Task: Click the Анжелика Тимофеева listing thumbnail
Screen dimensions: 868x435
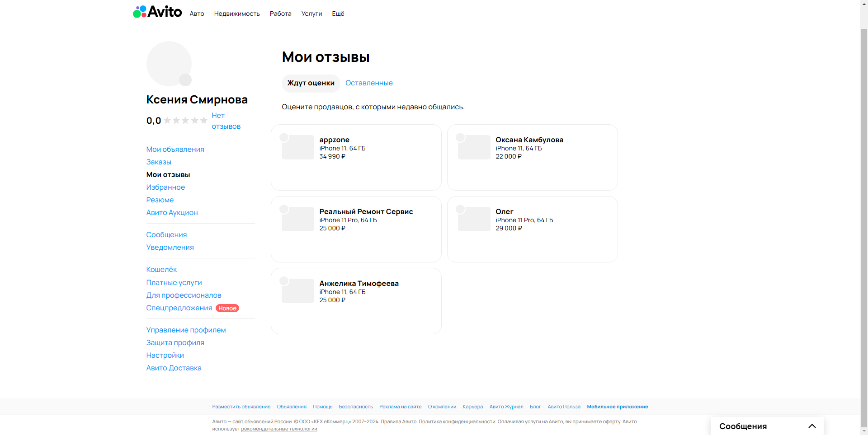Action: (x=297, y=291)
